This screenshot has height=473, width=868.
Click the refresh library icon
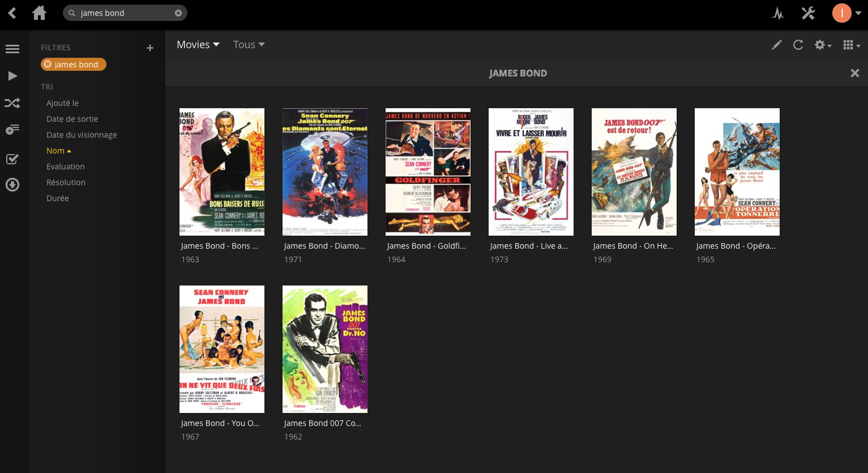(798, 45)
